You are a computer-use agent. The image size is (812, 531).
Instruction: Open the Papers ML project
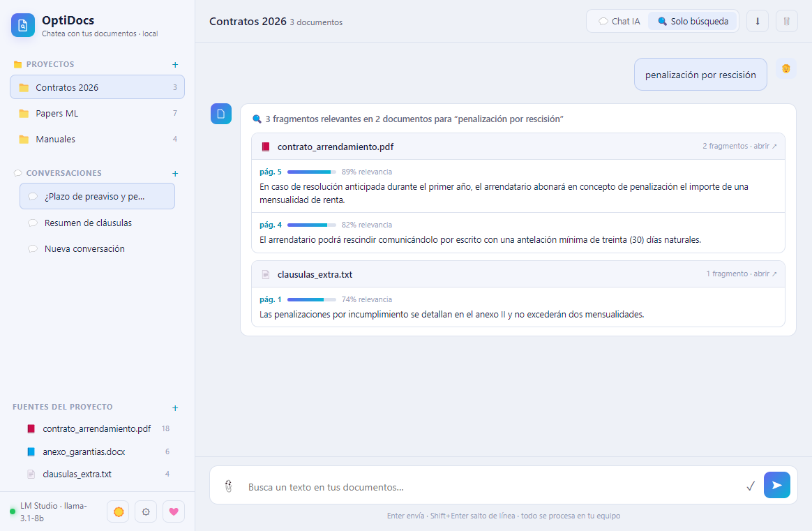point(98,114)
